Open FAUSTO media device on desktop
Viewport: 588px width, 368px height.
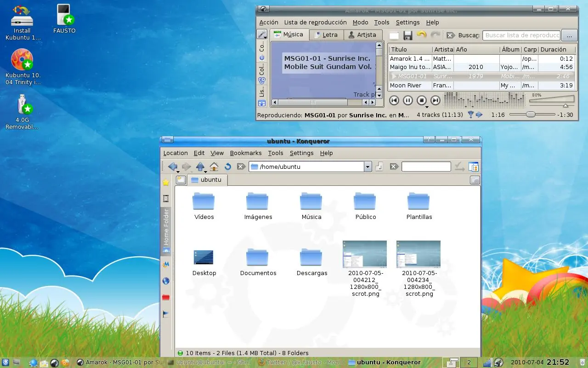[64, 19]
